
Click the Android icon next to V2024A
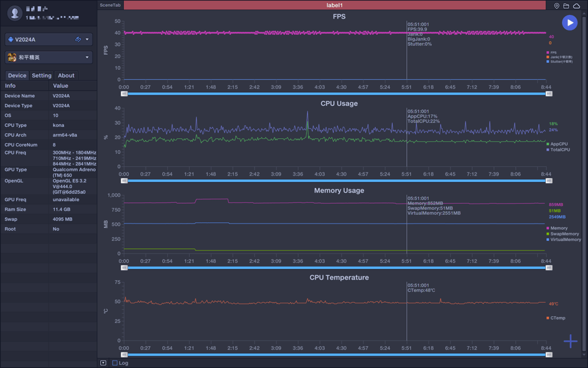11,39
